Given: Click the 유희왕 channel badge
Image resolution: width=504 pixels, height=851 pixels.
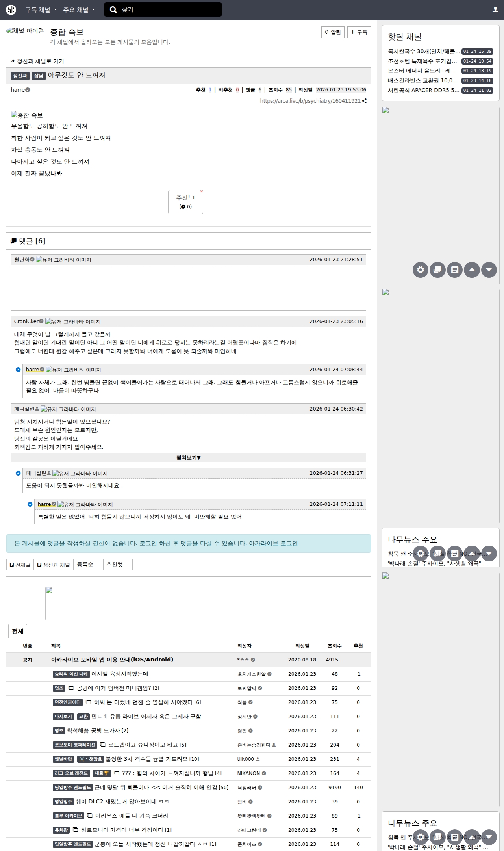Looking at the screenshot, I should pyautogui.click(x=61, y=830).
